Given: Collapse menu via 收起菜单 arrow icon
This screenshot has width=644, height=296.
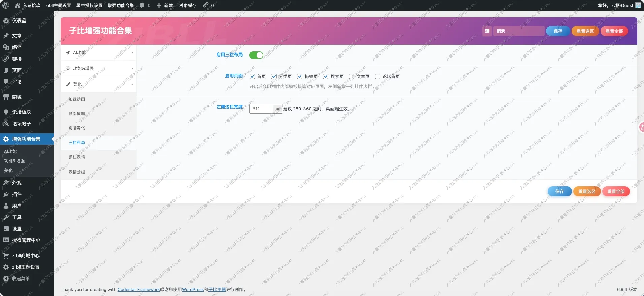Looking at the screenshot, I should [6, 279].
